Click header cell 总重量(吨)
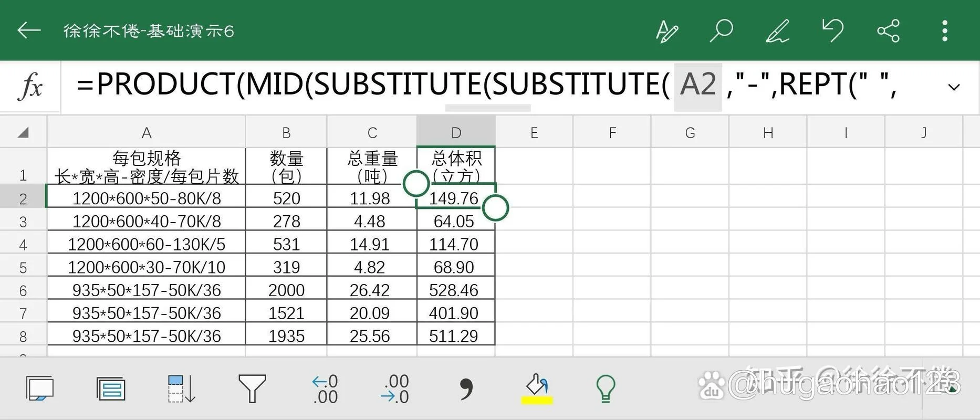The image size is (980, 420). (372, 166)
